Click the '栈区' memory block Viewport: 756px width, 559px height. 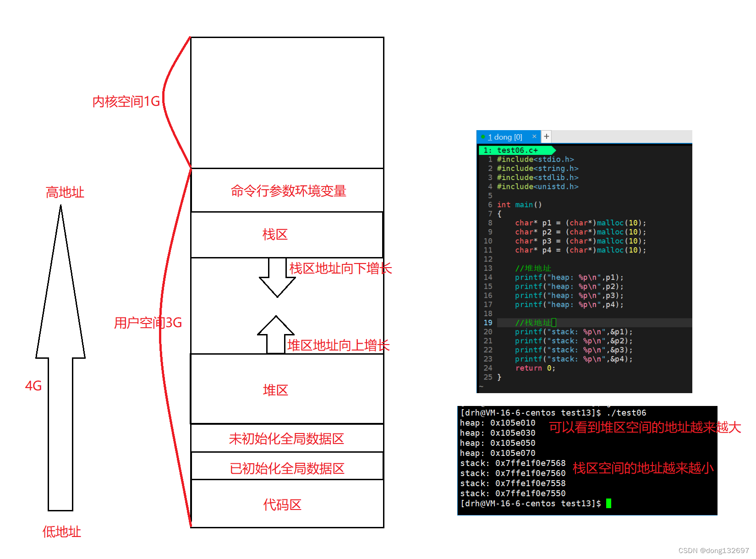tap(287, 235)
